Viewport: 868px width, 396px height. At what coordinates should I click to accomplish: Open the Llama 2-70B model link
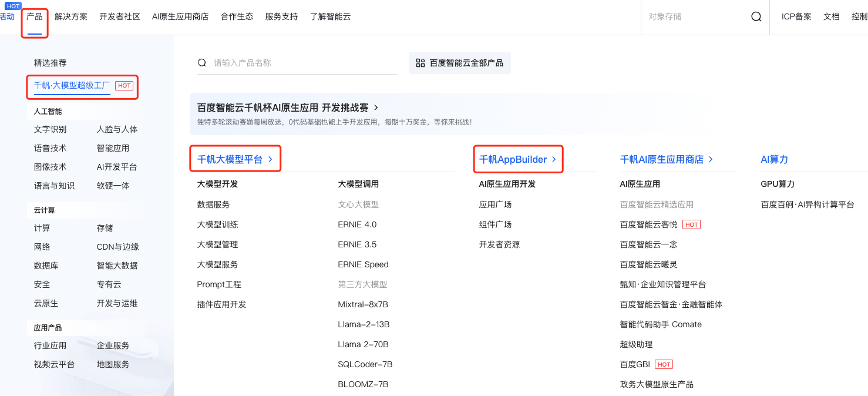click(364, 344)
